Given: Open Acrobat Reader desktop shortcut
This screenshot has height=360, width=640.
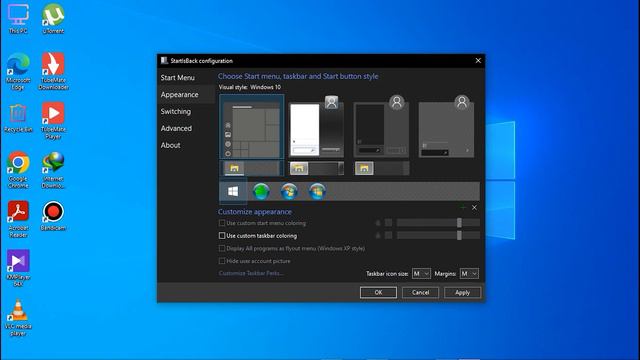Looking at the screenshot, I should pyautogui.click(x=18, y=219).
